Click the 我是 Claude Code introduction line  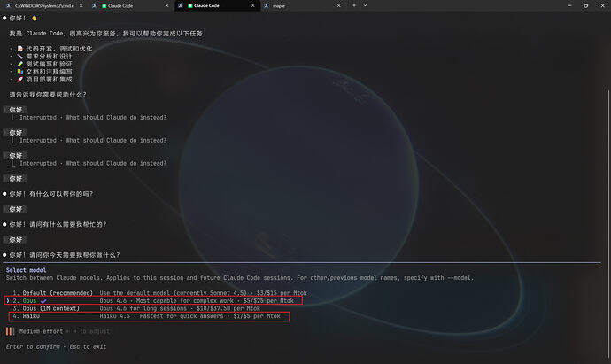pyautogui.click(x=108, y=34)
